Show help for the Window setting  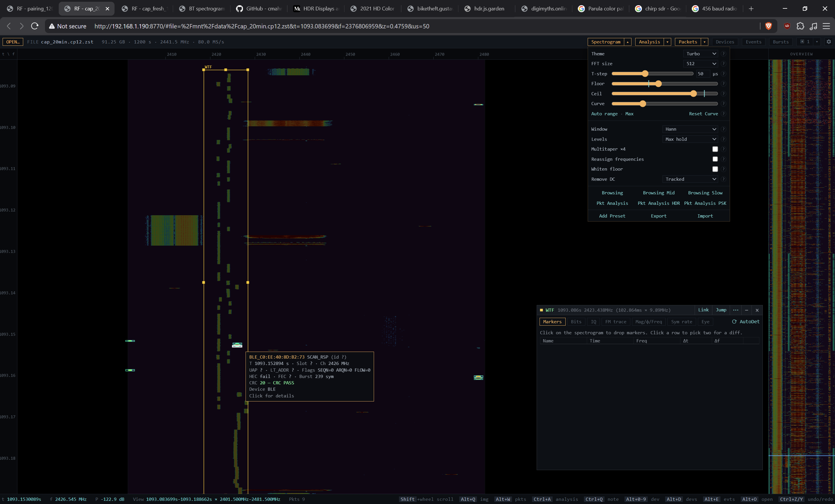coord(723,129)
